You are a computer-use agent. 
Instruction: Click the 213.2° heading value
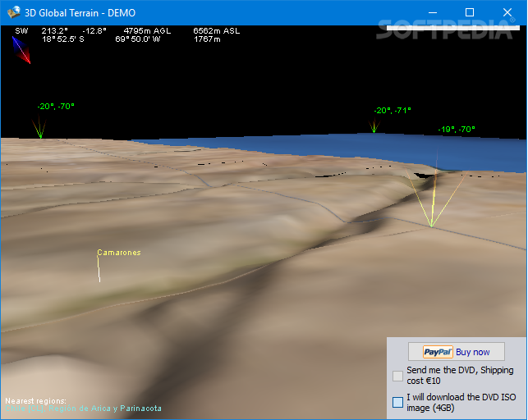54,31
